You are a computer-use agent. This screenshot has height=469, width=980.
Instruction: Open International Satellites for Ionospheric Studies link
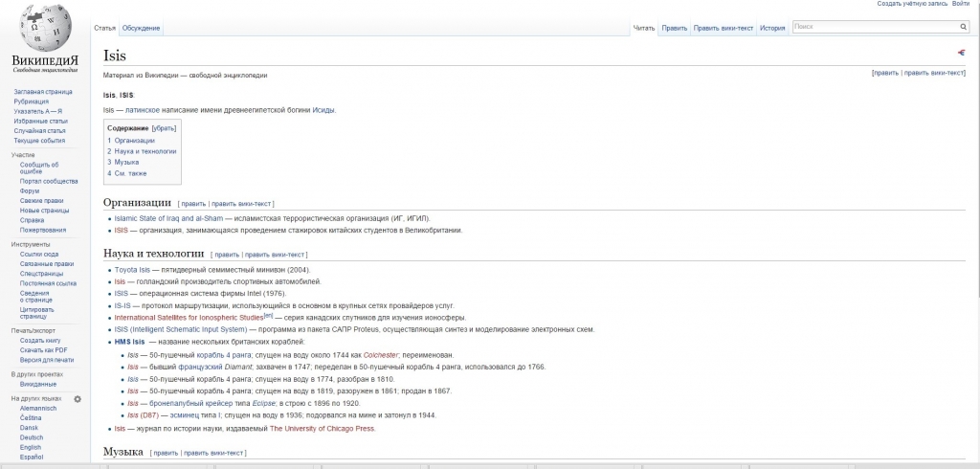[x=189, y=318]
